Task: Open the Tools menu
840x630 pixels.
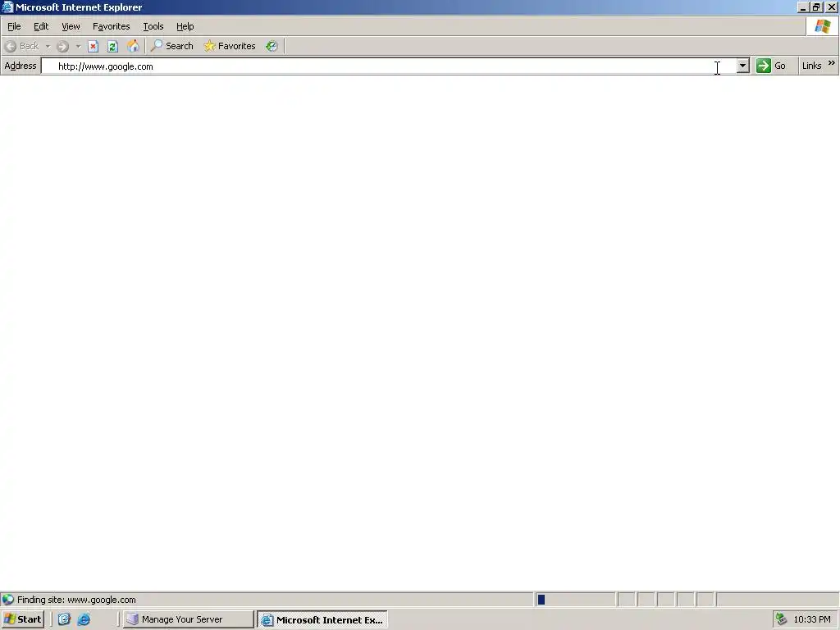Action: click(x=153, y=26)
